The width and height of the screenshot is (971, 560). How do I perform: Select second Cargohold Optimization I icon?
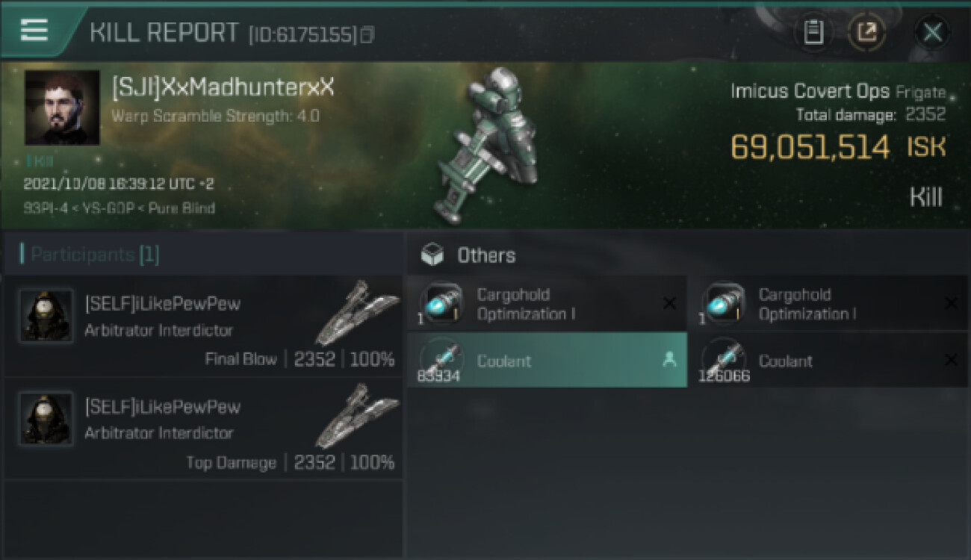coord(724,303)
